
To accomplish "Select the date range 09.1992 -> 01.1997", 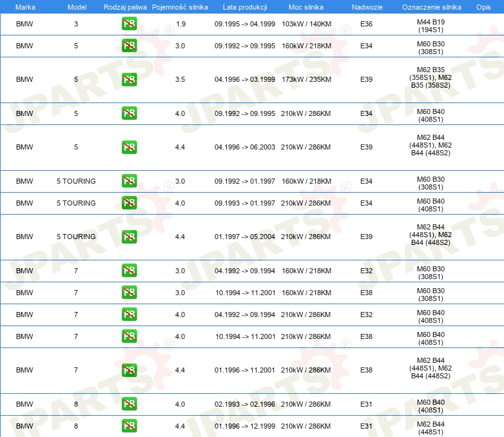I will click(x=245, y=181).
